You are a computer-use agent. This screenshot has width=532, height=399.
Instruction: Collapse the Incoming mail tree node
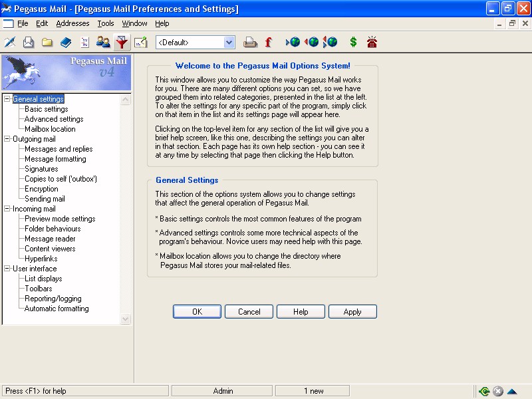(7, 209)
